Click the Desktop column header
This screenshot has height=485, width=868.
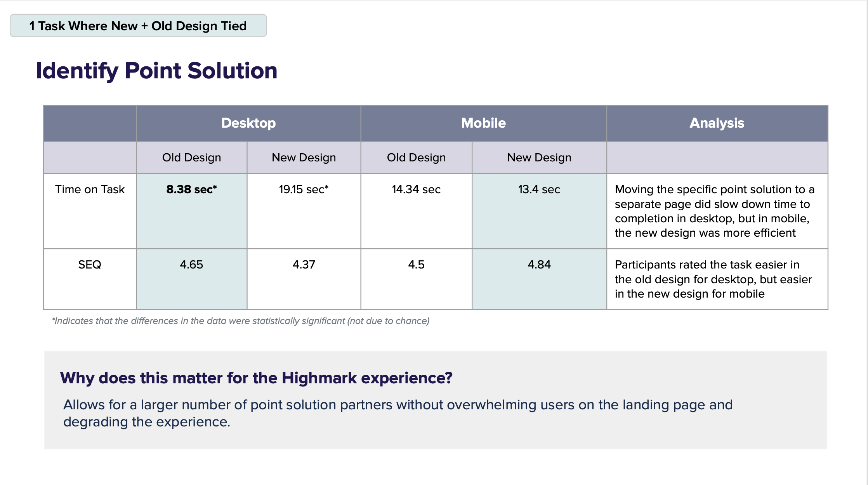pyautogui.click(x=248, y=123)
